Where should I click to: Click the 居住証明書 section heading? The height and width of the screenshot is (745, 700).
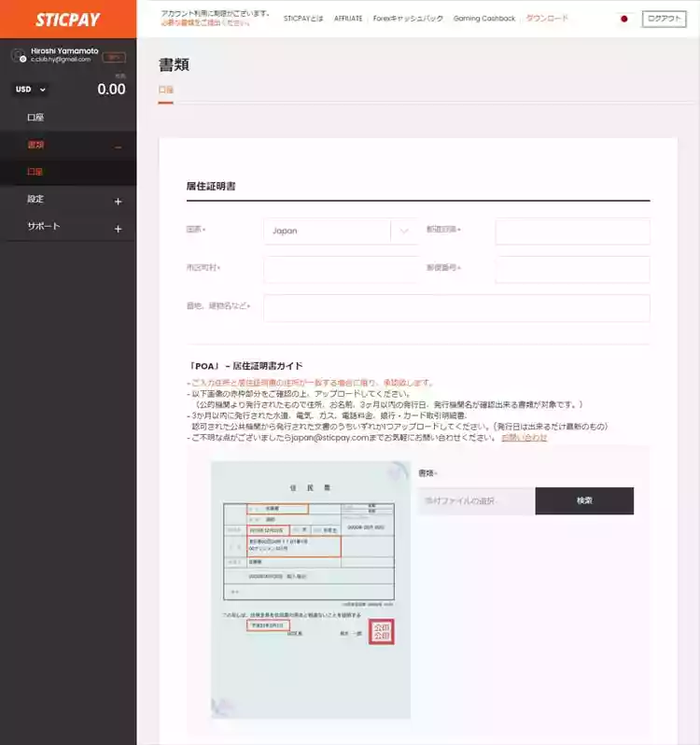click(211, 187)
